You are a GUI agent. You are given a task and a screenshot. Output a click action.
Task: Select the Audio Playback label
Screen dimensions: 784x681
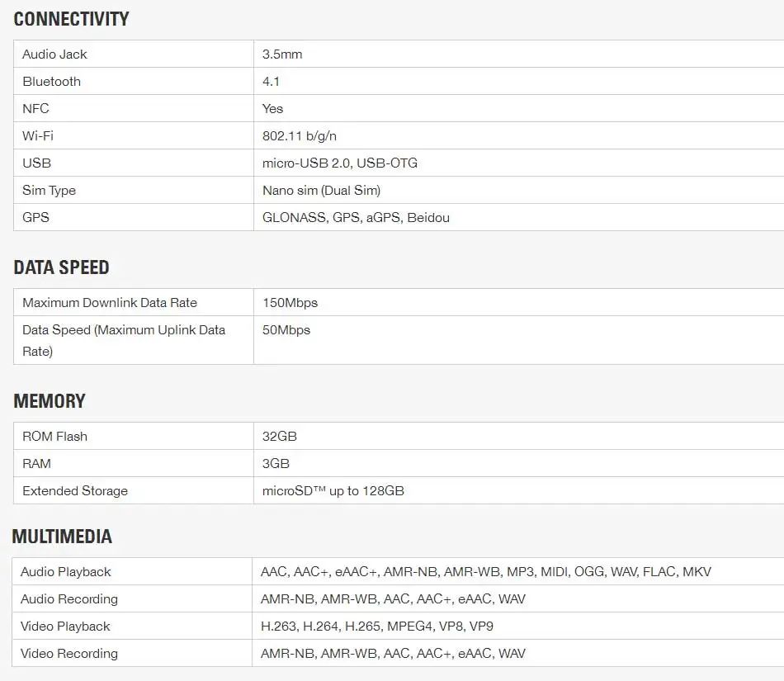[65, 572]
